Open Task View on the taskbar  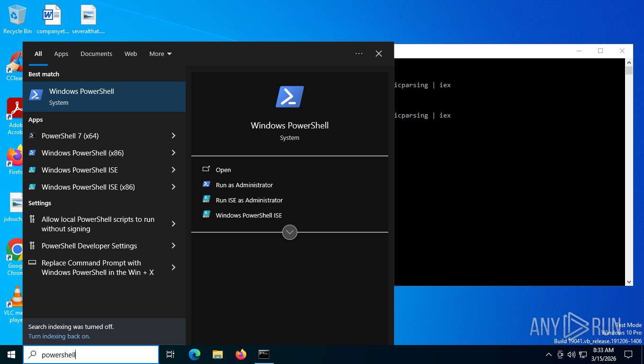[170, 355]
